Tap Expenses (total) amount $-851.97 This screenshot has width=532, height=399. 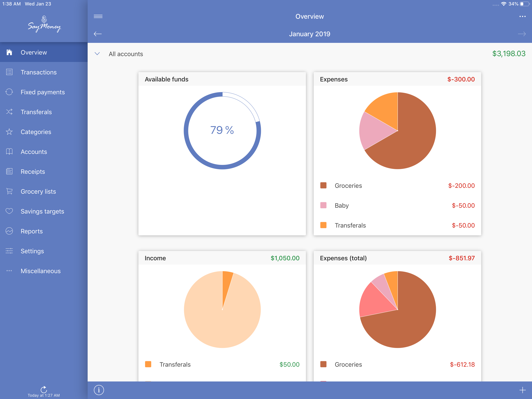click(462, 258)
